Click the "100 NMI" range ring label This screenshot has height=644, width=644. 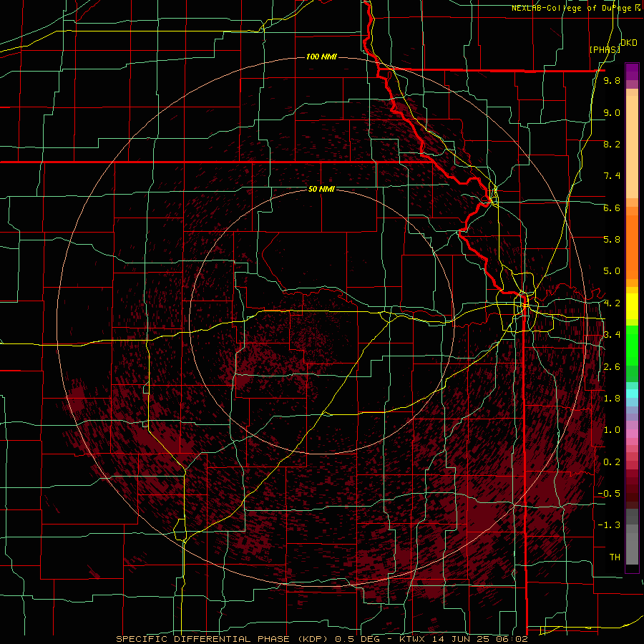pyautogui.click(x=321, y=57)
